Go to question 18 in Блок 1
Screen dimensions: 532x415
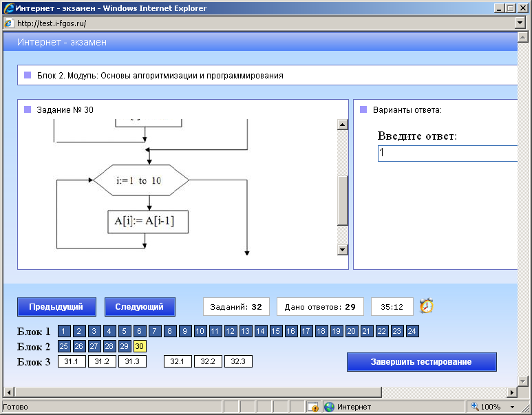(321, 331)
